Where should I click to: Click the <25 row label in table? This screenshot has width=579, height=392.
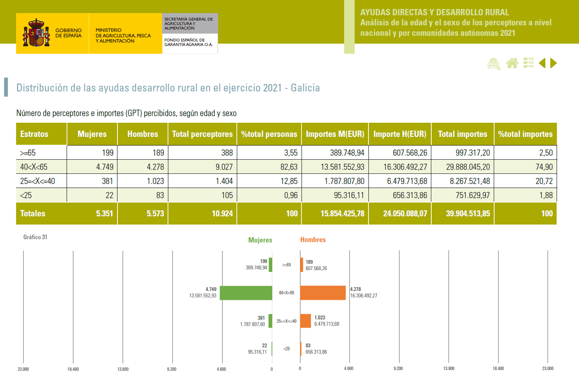pos(26,195)
